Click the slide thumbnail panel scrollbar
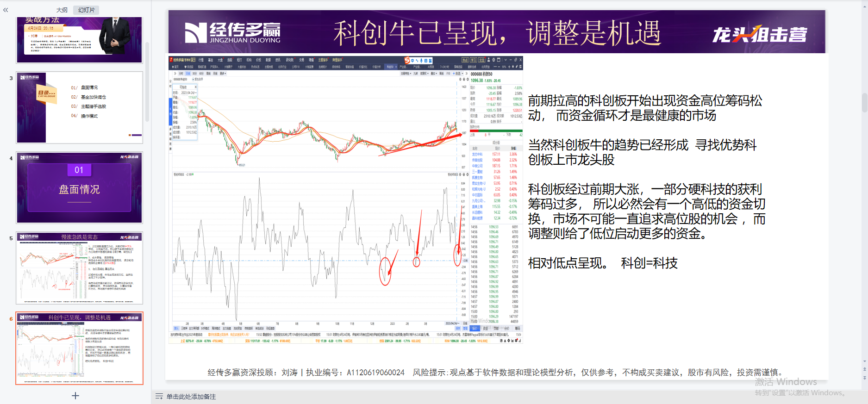868x404 pixels. (x=147, y=81)
